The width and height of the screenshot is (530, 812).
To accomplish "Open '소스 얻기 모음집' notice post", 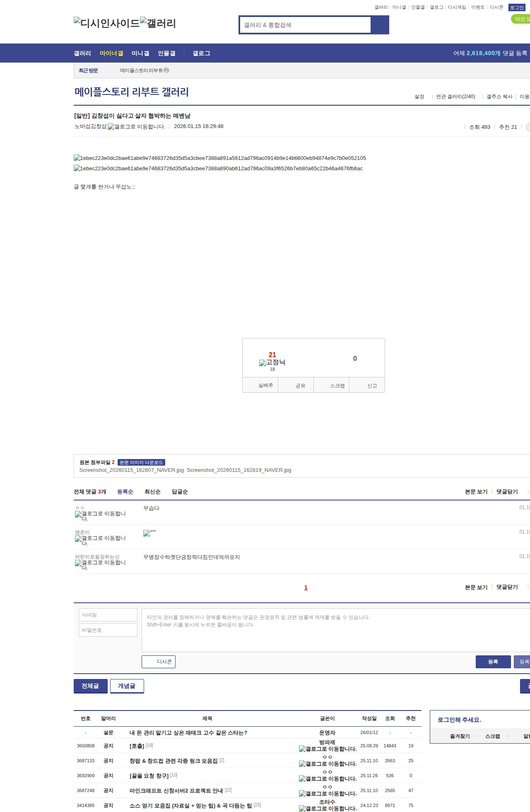I will [191, 805].
